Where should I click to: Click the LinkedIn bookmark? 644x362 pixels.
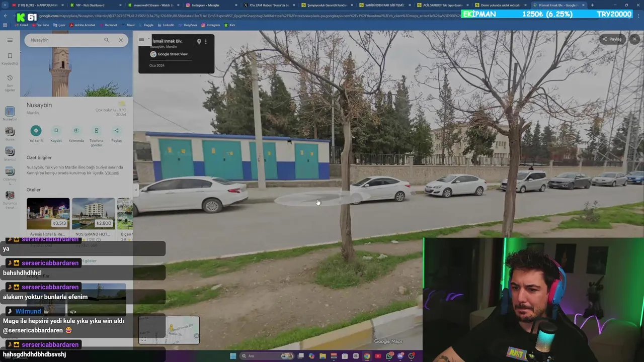(x=166, y=25)
